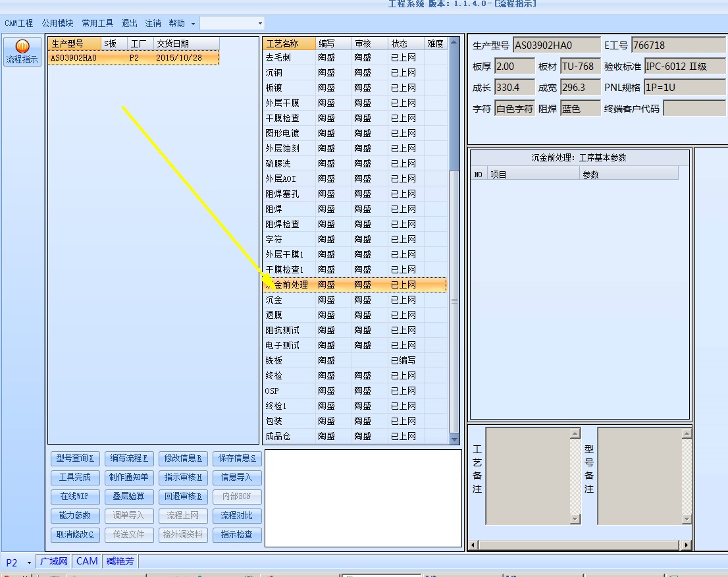Select the 外层AOI process row
The width and height of the screenshot is (728, 577).
[x=355, y=179]
